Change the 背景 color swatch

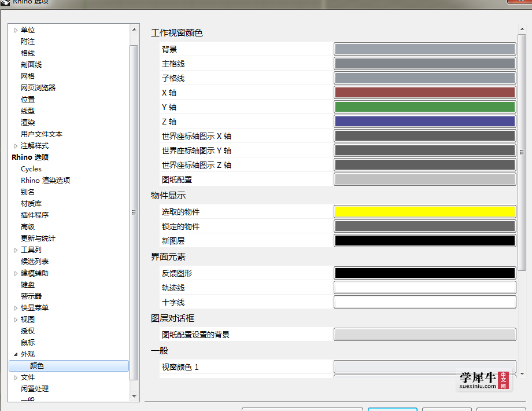425,49
